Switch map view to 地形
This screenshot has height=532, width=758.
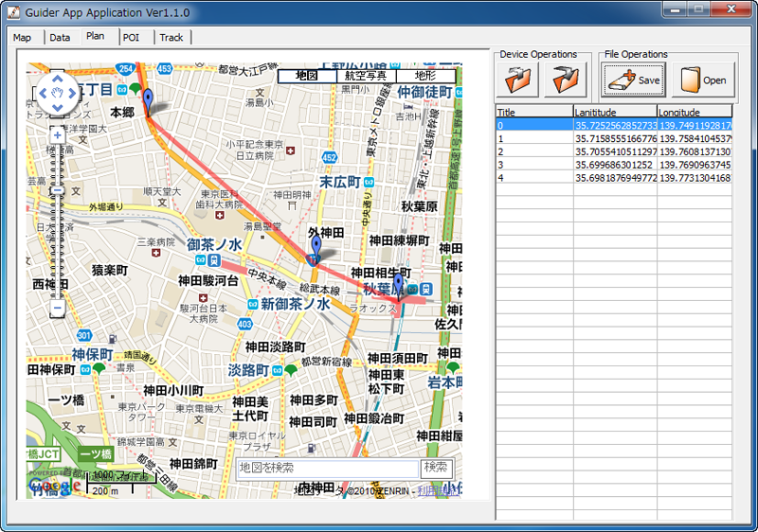(425, 76)
